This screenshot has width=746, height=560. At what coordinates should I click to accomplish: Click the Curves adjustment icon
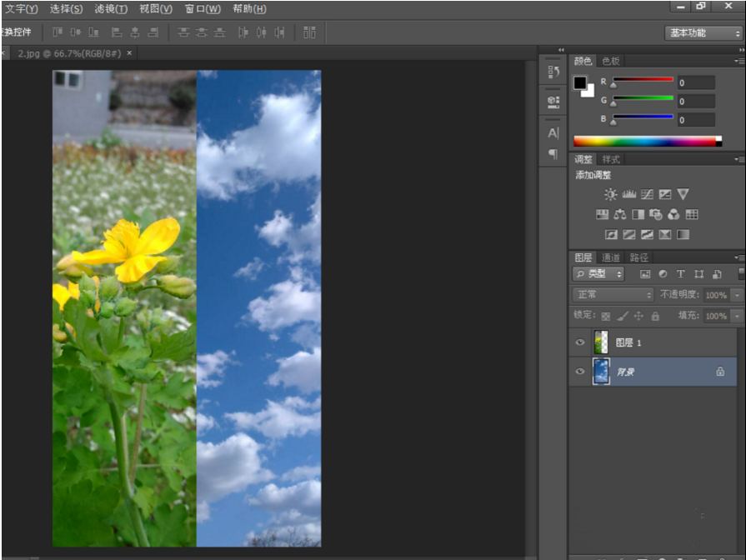coord(647,194)
